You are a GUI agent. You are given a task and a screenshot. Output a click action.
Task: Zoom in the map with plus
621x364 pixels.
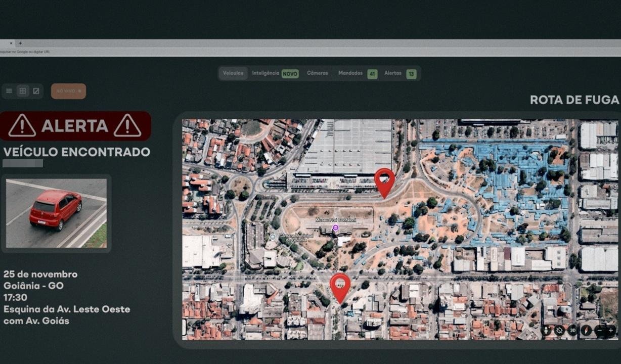[611, 331]
